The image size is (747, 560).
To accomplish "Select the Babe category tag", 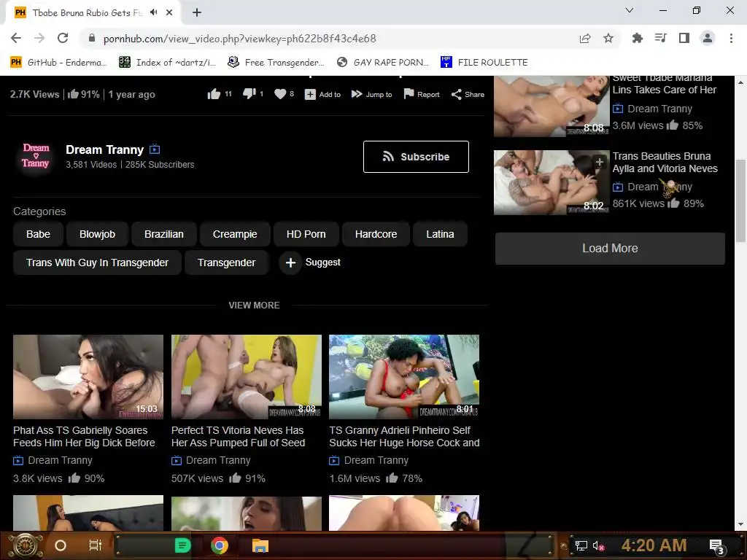I will click(x=38, y=234).
